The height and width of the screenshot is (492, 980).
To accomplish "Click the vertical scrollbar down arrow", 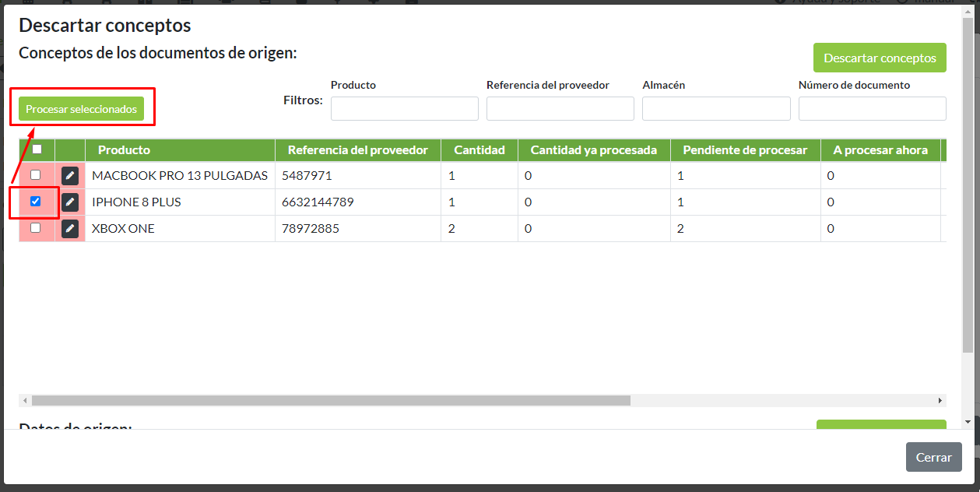I will tap(968, 422).
